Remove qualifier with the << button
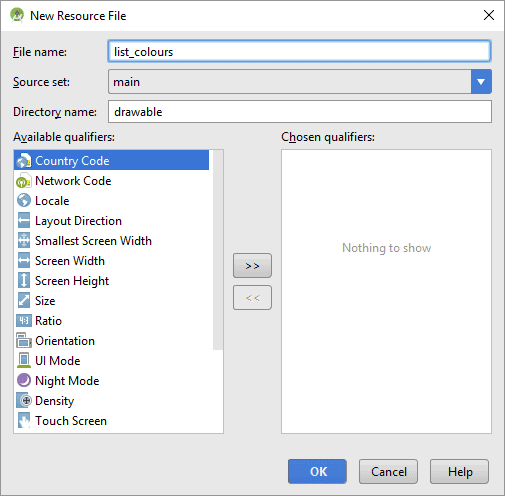The image size is (505, 496). click(252, 298)
